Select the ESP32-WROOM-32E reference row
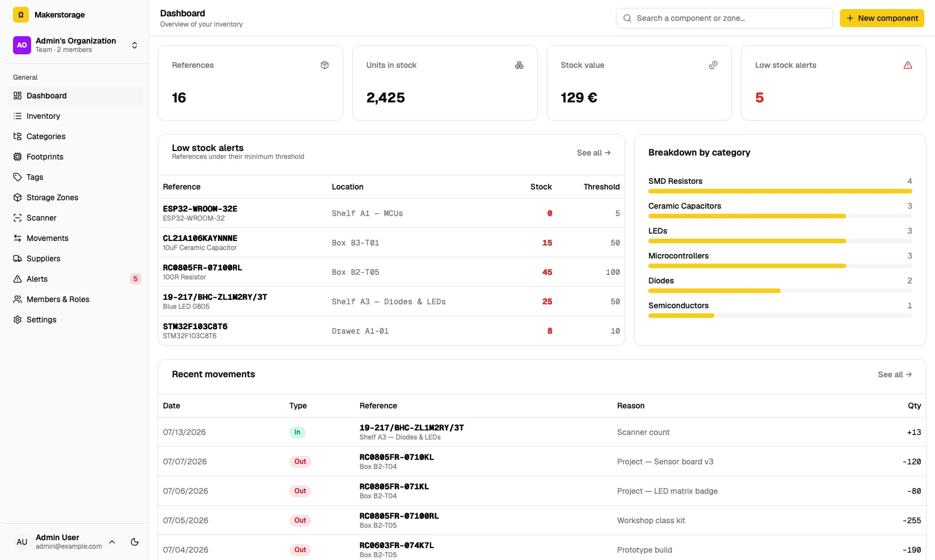Image resolution: width=935 pixels, height=560 pixels. tap(391, 213)
